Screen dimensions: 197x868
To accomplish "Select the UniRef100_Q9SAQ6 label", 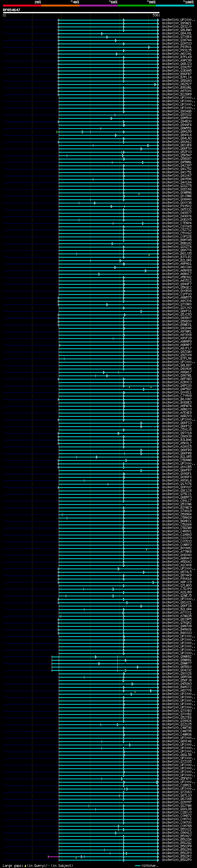I will click(x=177, y=111).
